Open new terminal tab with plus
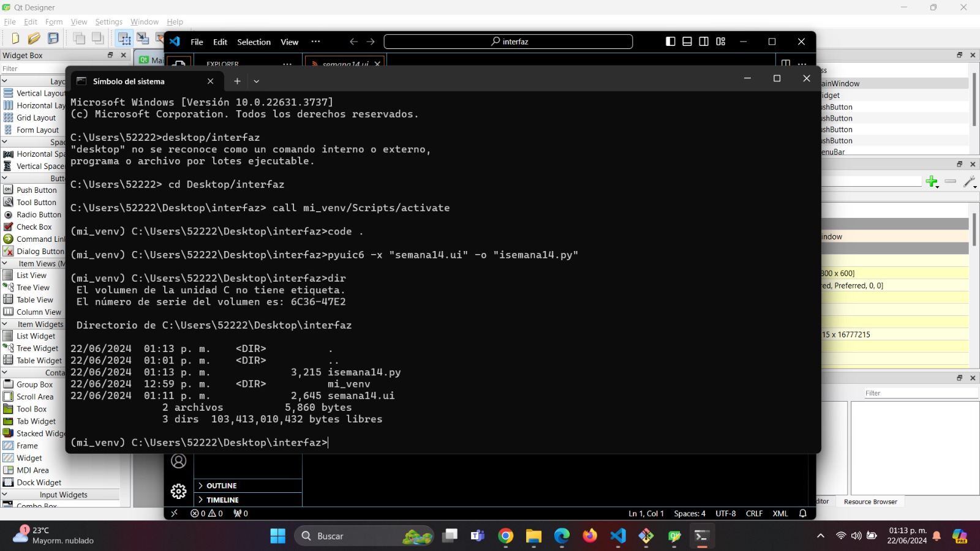The image size is (980, 551). (x=237, y=81)
